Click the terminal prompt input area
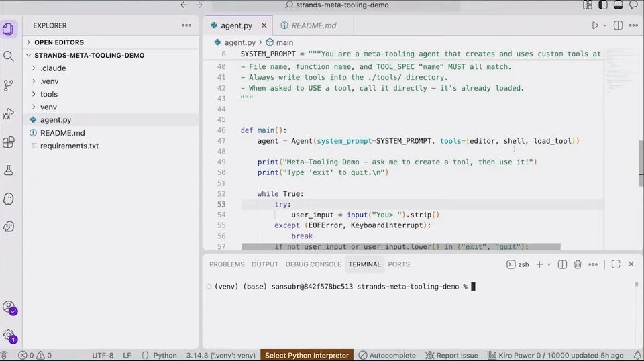Image resolution: width=644 pixels, height=361 pixels. pyautogui.click(x=473, y=287)
